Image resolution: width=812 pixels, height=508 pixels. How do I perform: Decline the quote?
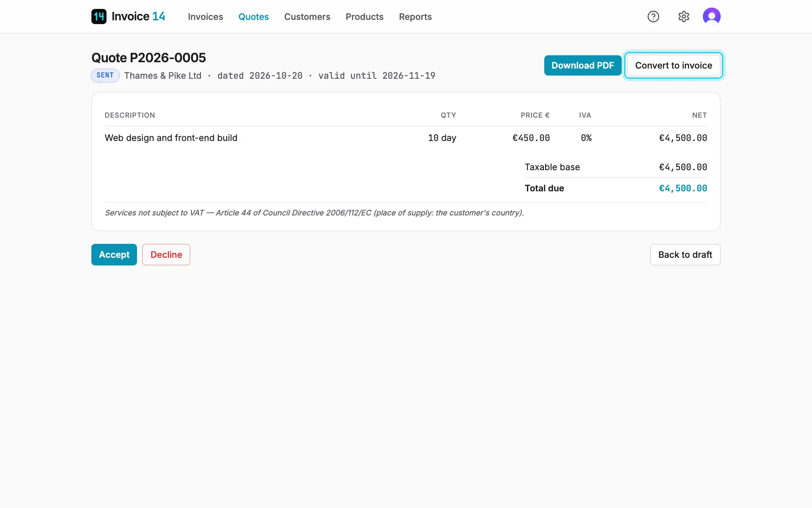click(x=166, y=255)
